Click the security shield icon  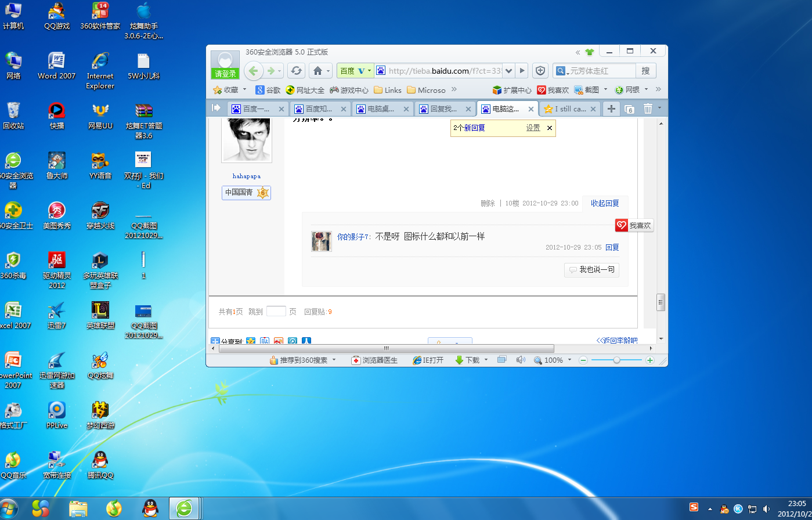(540, 71)
